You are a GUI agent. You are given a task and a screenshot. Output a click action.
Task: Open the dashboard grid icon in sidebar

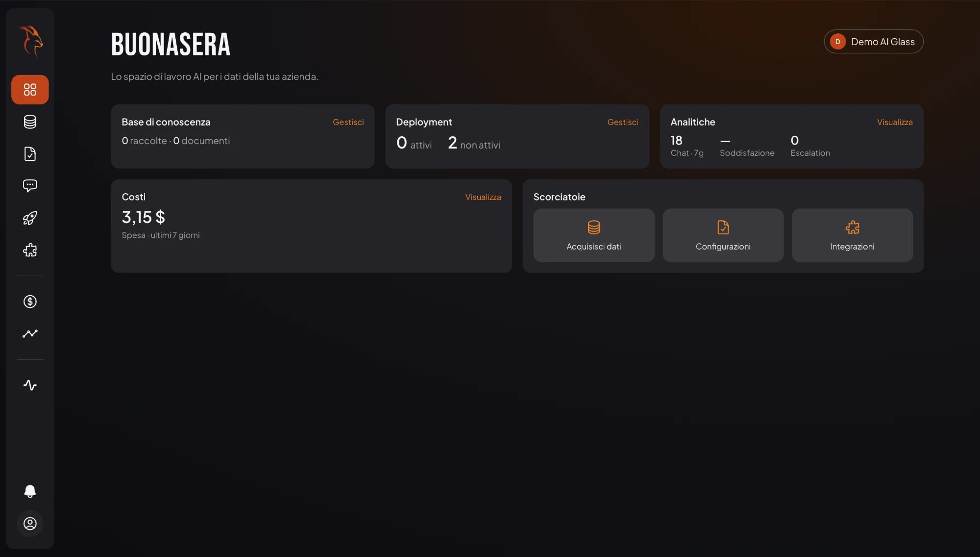pyautogui.click(x=30, y=89)
